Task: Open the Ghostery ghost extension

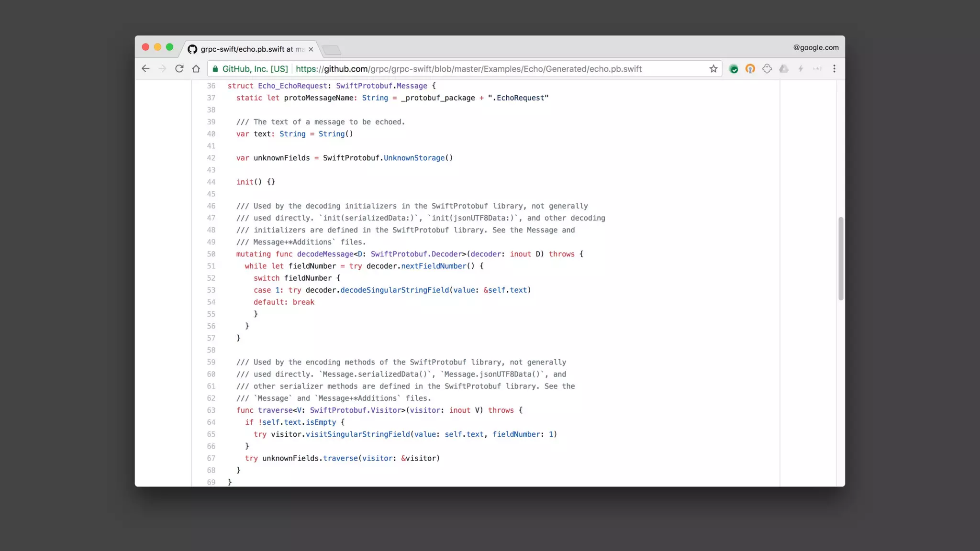Action: (767, 69)
